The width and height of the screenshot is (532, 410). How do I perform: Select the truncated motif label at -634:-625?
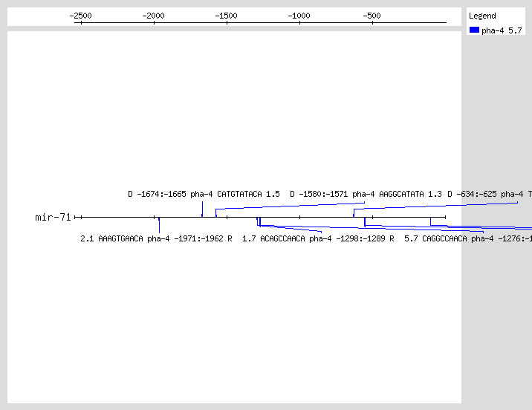click(x=489, y=194)
